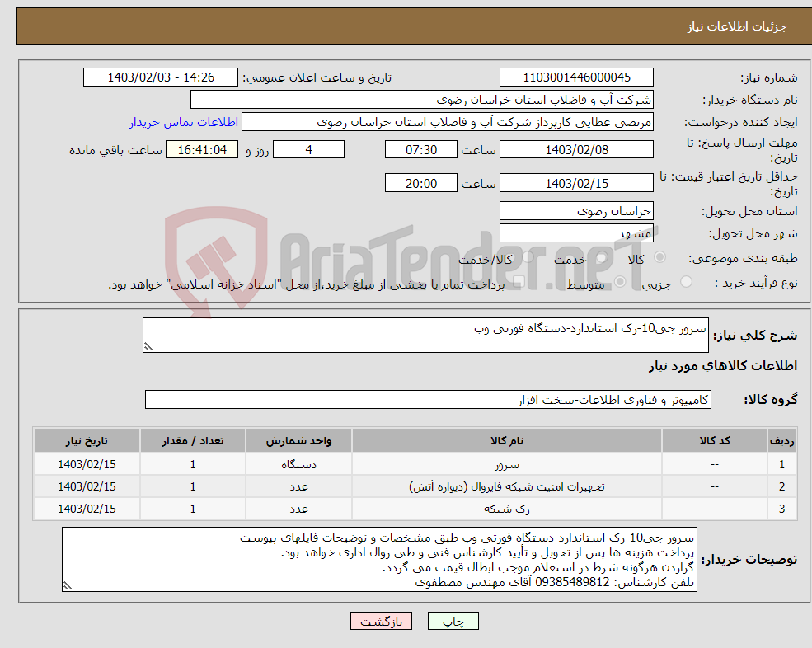Click the general description textarea
The width and height of the screenshot is (812, 648).
tap(425, 336)
